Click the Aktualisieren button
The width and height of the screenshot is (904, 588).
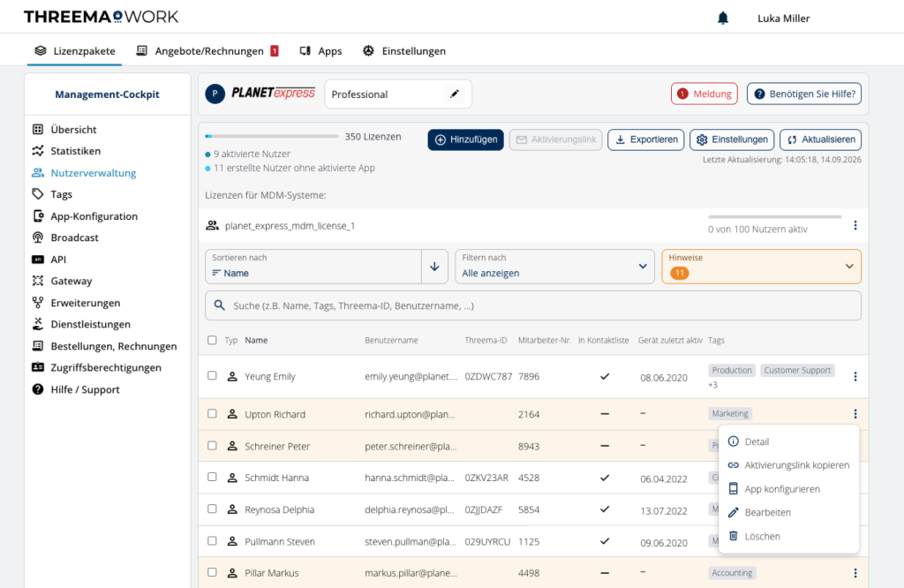point(820,139)
